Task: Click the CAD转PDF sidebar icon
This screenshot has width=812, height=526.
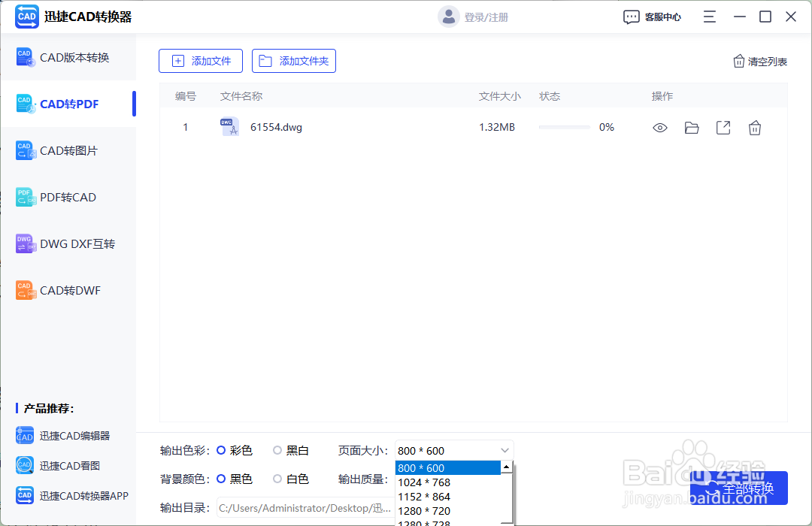Action: pyautogui.click(x=26, y=104)
